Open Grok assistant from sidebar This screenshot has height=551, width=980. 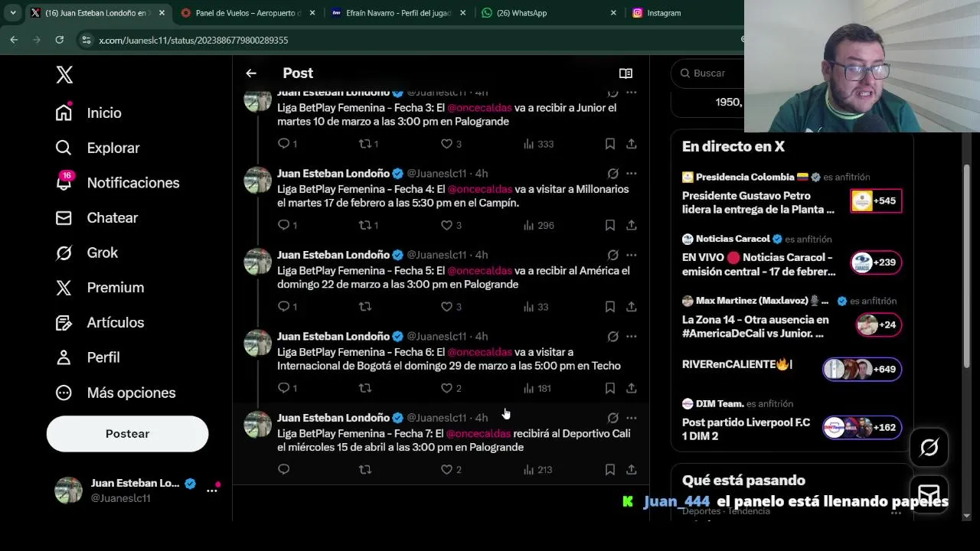87,253
